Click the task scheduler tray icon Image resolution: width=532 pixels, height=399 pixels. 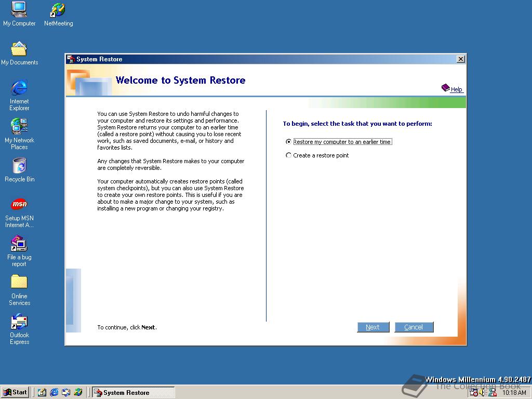point(474,393)
